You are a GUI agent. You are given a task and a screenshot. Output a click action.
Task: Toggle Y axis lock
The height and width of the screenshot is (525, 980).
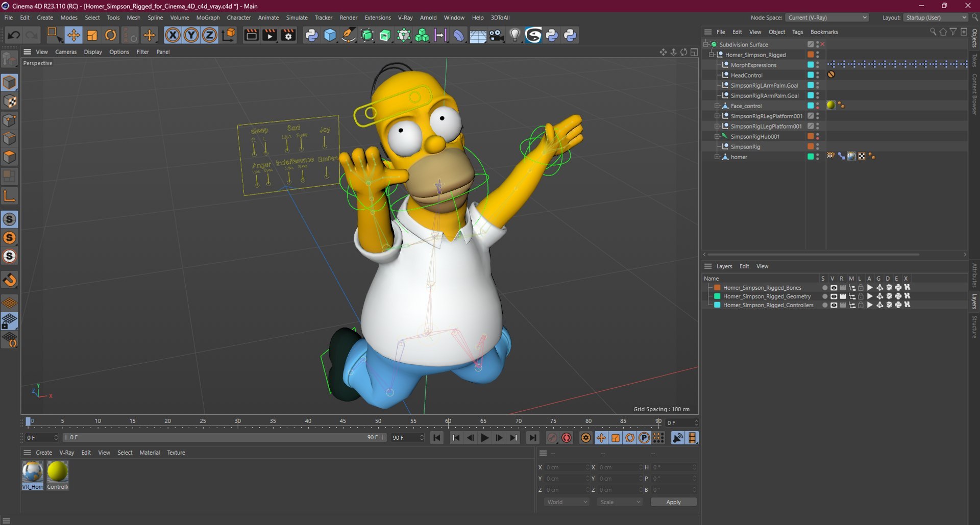pyautogui.click(x=191, y=35)
